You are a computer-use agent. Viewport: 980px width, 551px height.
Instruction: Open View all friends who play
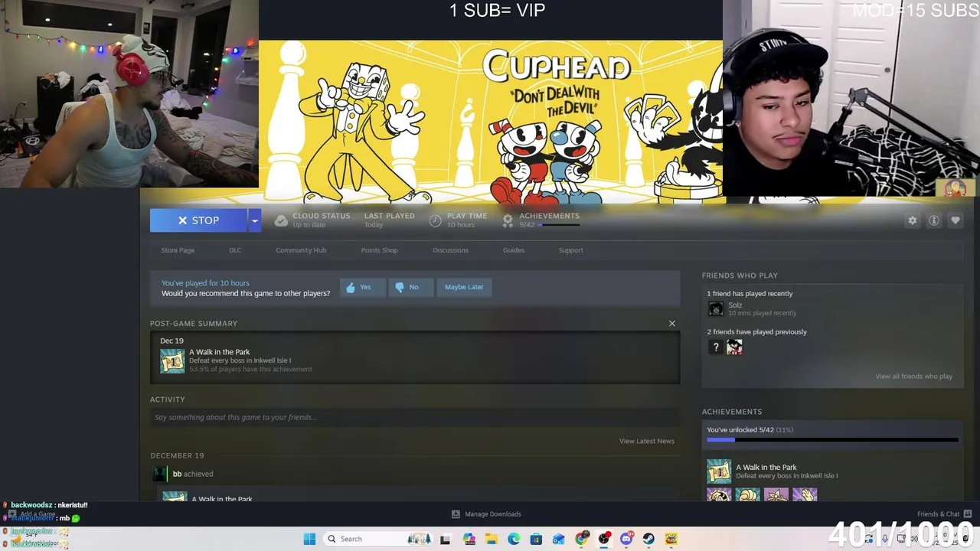(913, 377)
